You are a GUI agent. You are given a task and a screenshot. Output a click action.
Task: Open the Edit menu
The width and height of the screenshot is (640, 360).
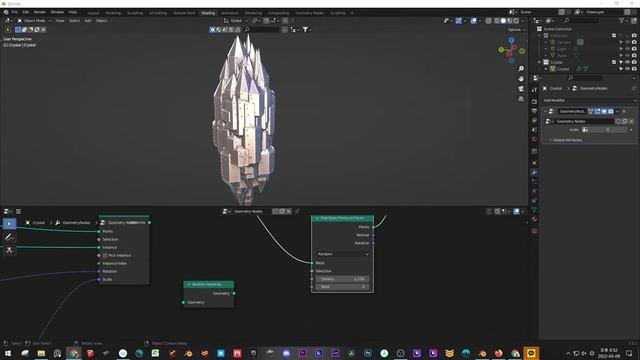coord(26,12)
